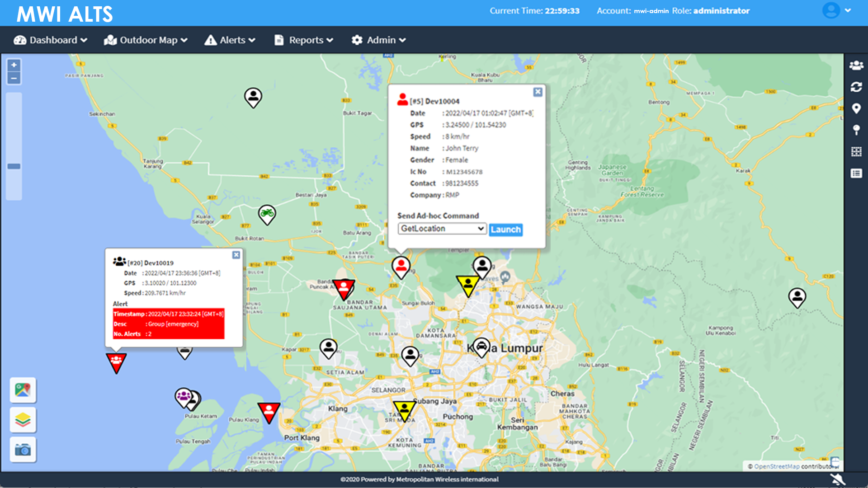Open the Reports menu
868x488 pixels.
coord(304,40)
